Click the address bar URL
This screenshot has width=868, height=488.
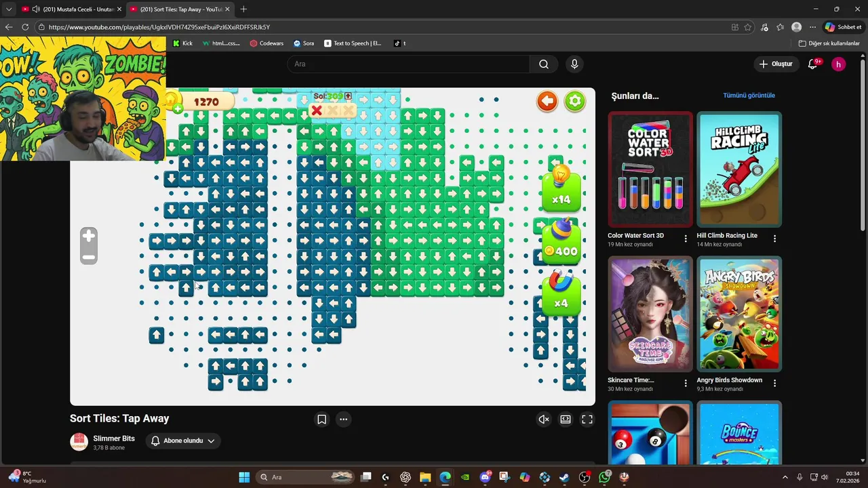pyautogui.click(x=159, y=27)
